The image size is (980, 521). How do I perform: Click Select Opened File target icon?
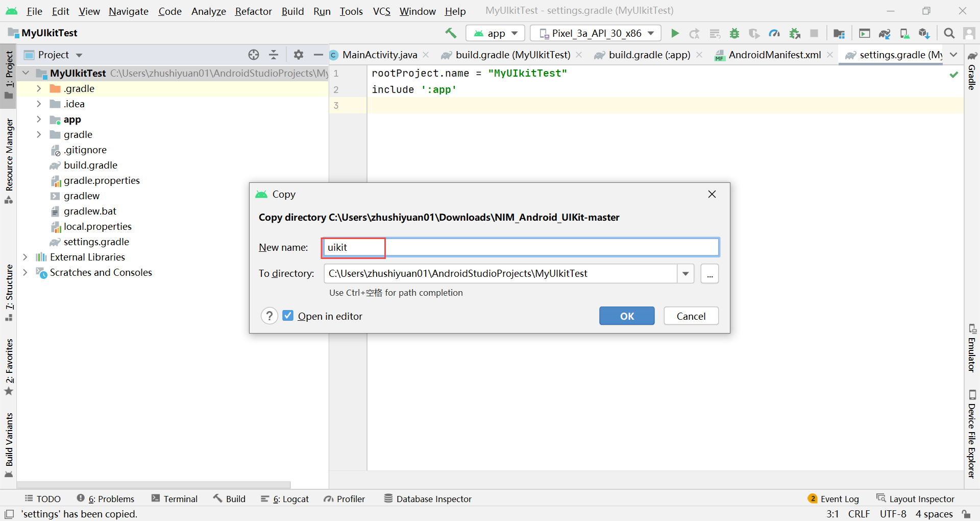pos(254,55)
